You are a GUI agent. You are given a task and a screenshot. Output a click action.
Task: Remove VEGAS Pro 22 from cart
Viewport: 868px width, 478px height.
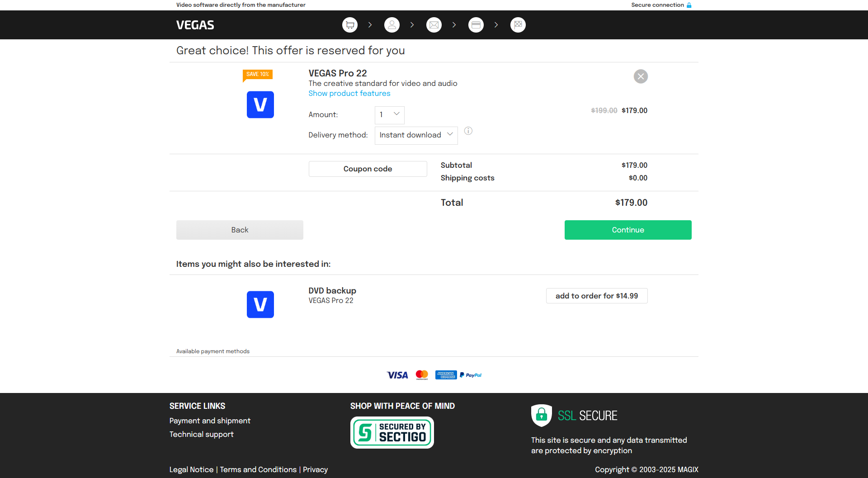point(640,76)
